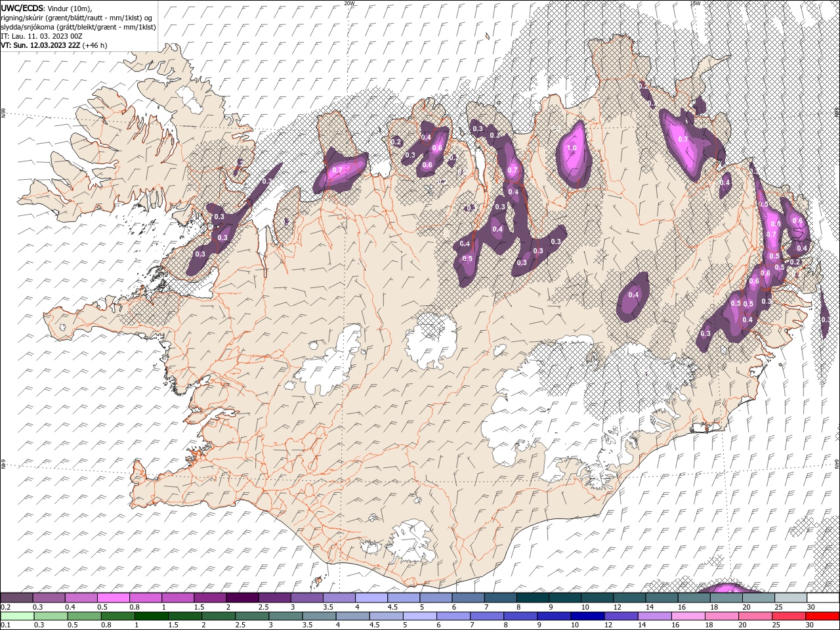Select the palest green lower swatch labeled 0.1

point(17,616)
